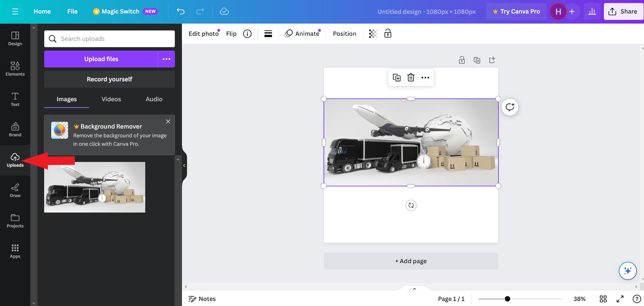
Task: Lock the selected image using the toolbar lock
Action: tap(388, 33)
